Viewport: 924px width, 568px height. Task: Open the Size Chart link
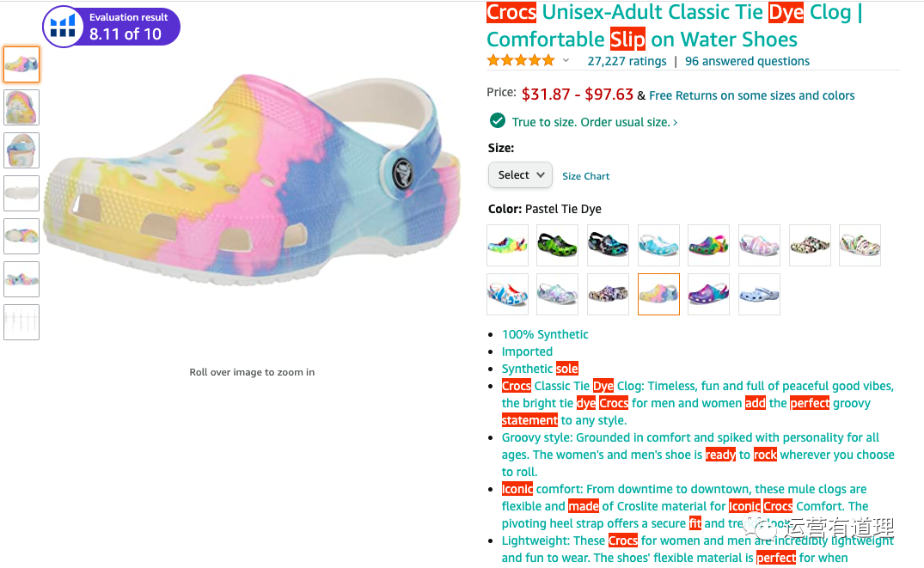(x=585, y=176)
